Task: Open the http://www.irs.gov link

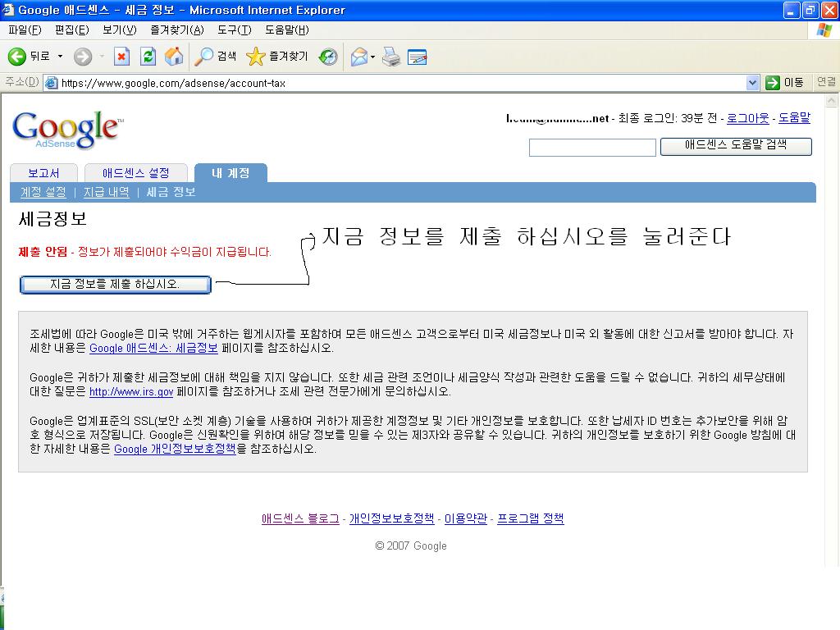Action: [131, 391]
